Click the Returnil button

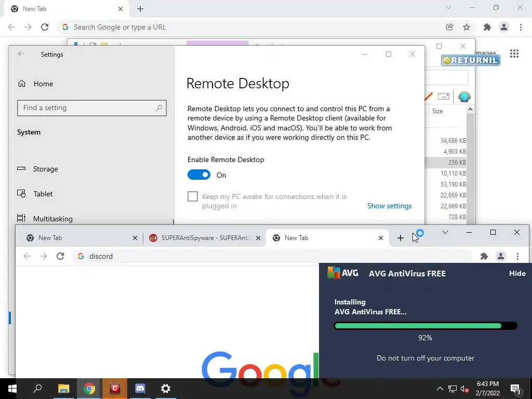[x=471, y=60]
